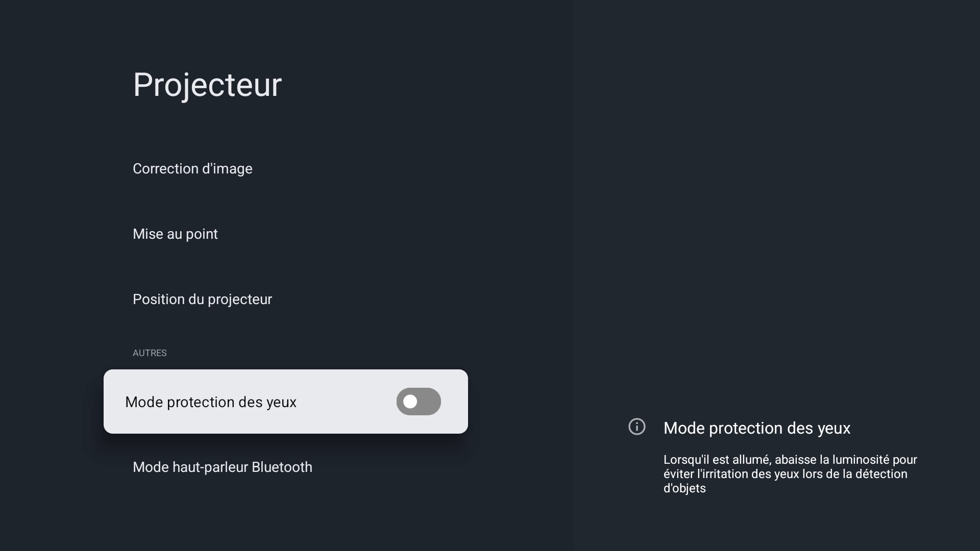Viewport: 980px width, 551px height.
Task: Open Mise au point settings
Action: click(x=175, y=234)
